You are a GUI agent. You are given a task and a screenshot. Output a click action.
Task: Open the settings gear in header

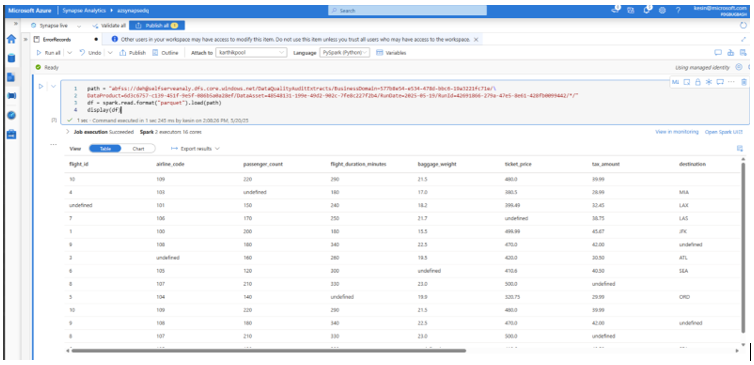662,10
